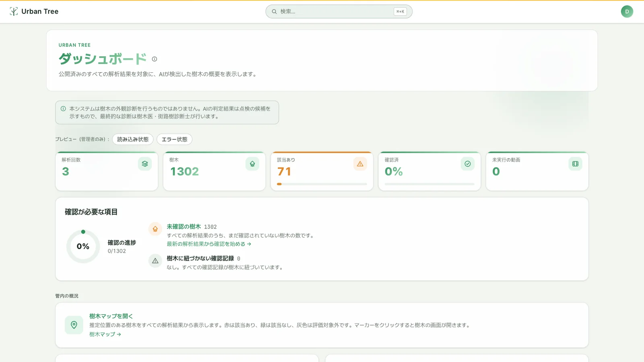Open the 樹木マップを開く heading link

tap(111, 316)
